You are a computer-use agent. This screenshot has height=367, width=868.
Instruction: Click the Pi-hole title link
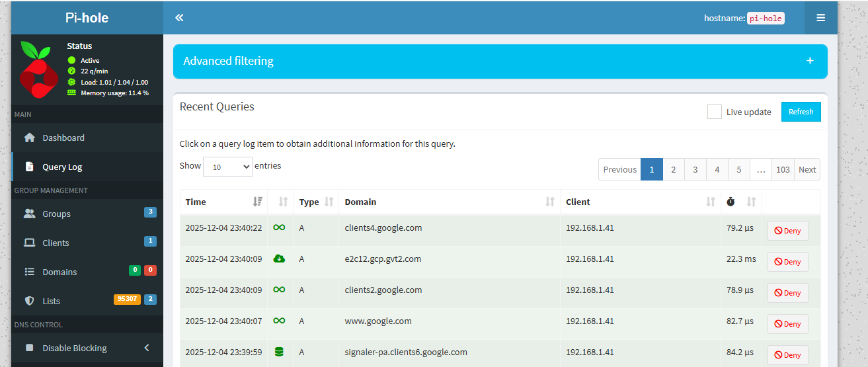(x=87, y=18)
